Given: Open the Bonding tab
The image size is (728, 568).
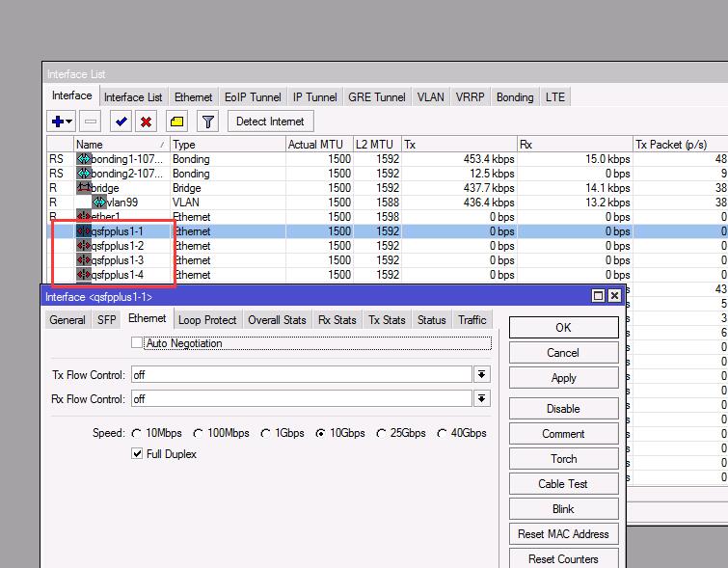Looking at the screenshot, I should [515, 97].
